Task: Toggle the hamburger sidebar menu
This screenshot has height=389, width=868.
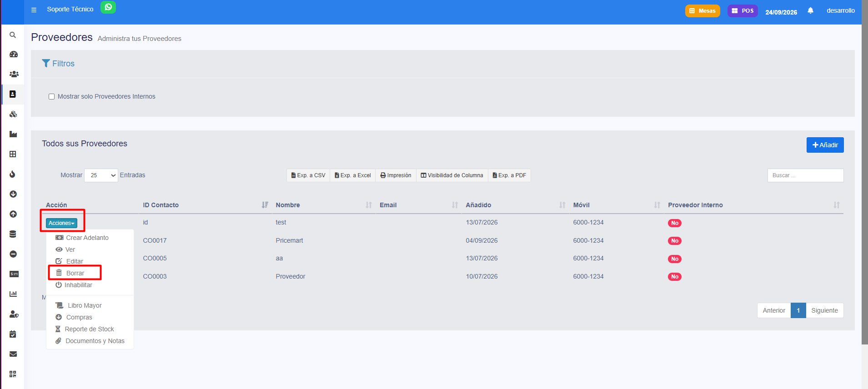Action: (x=34, y=10)
